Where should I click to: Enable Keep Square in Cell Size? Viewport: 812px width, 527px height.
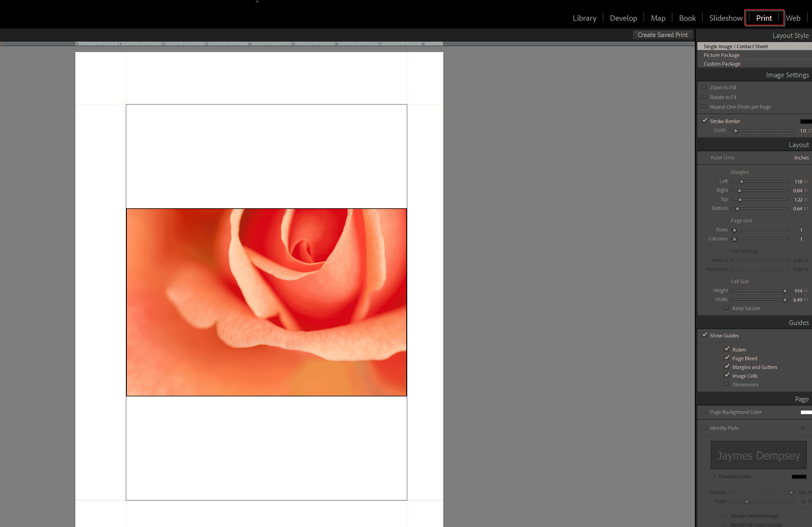coord(727,308)
